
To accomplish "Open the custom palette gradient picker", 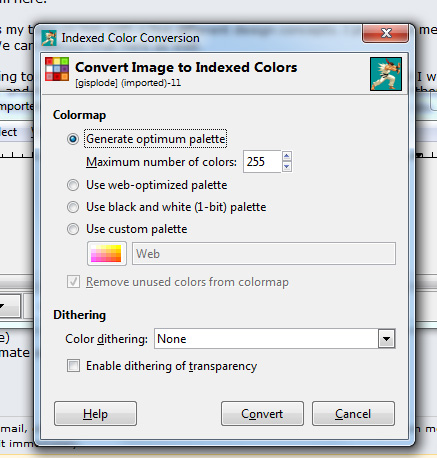I will click(x=107, y=254).
